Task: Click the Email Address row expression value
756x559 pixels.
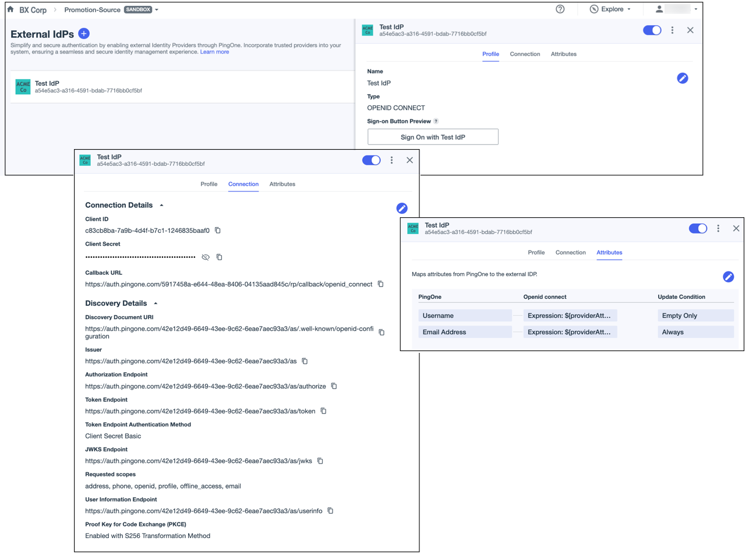Action: tap(570, 332)
